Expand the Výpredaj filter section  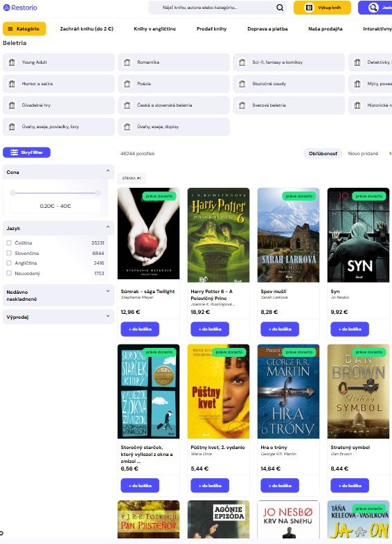tap(108, 316)
